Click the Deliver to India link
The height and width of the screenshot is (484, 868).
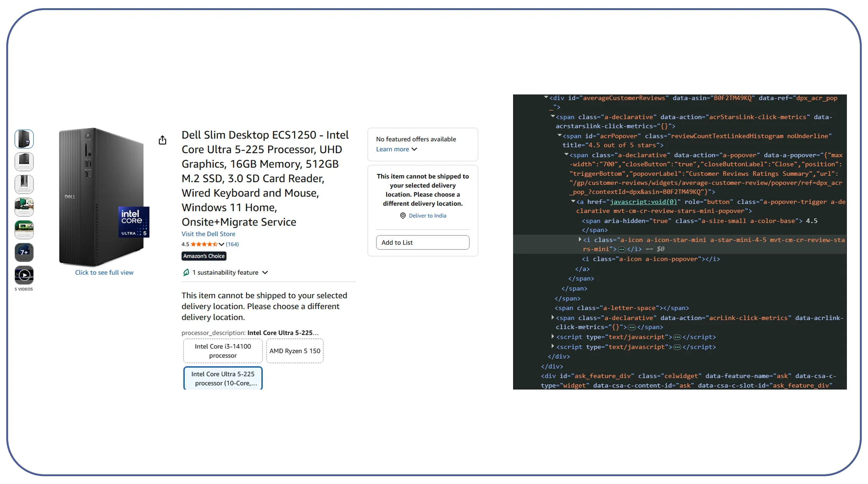pos(428,216)
